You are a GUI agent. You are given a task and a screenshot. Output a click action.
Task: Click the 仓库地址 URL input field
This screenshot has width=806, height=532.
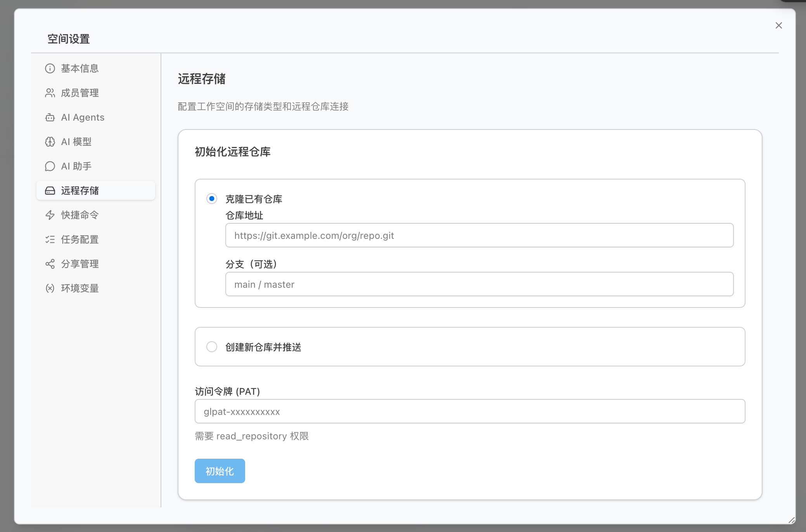tap(479, 235)
